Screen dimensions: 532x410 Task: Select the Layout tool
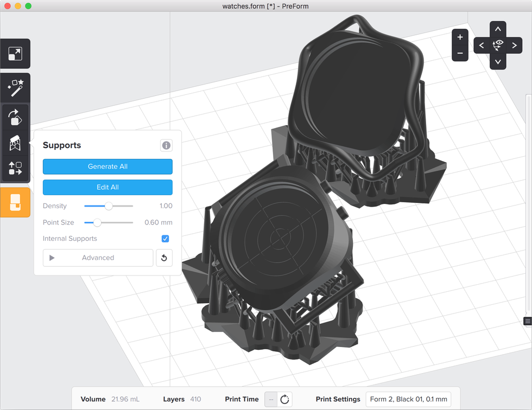pyautogui.click(x=15, y=168)
